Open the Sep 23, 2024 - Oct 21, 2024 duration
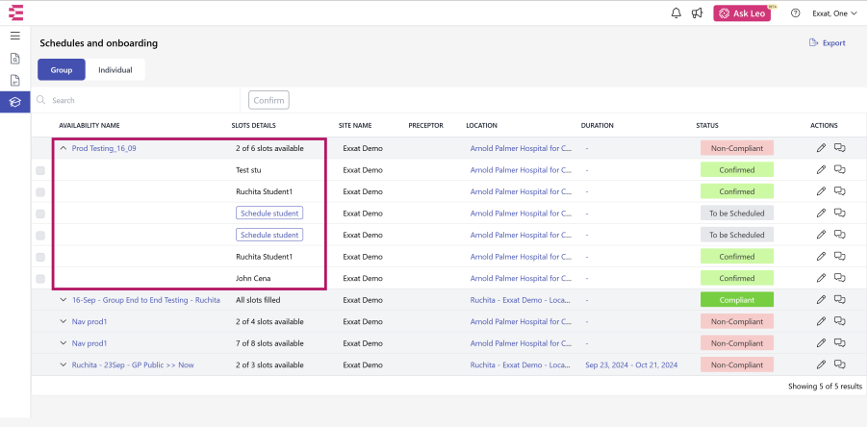The width and height of the screenshot is (868, 427). point(631,365)
